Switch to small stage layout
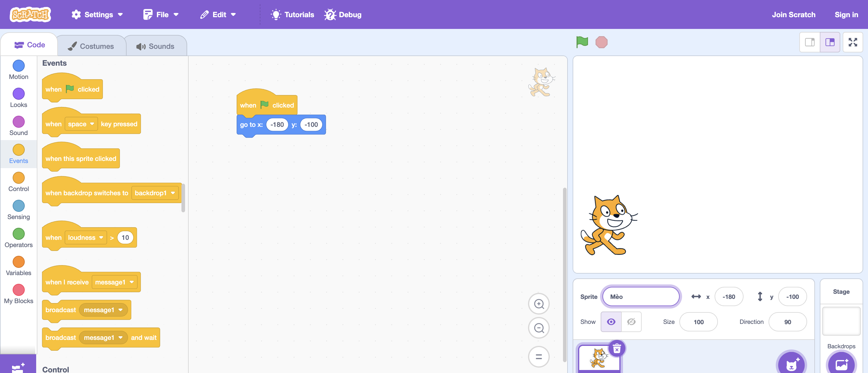 (x=810, y=42)
